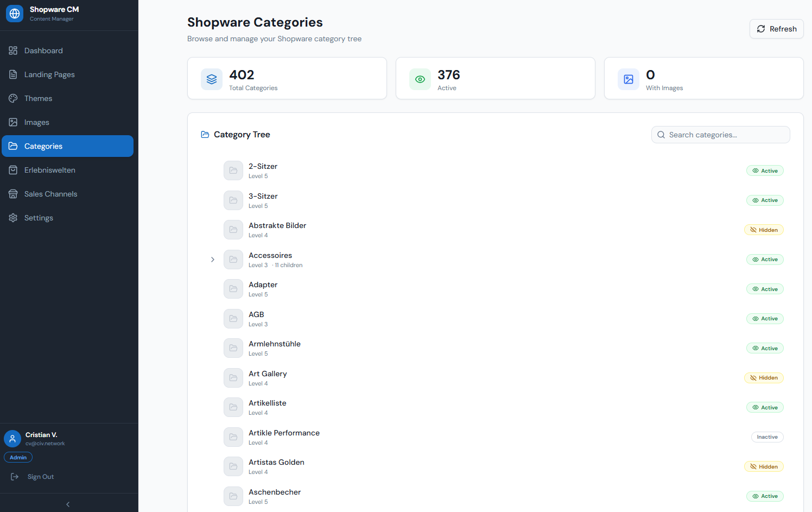Click the With Images picture icon

(629, 79)
